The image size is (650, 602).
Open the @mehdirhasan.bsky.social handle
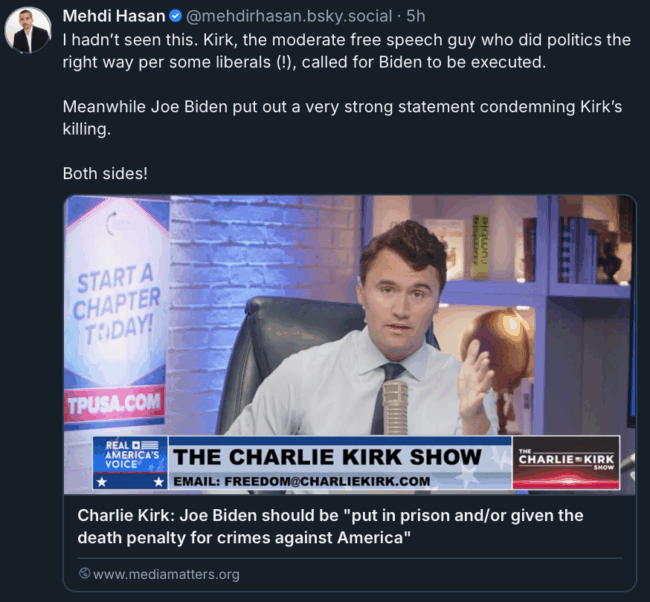[289, 16]
